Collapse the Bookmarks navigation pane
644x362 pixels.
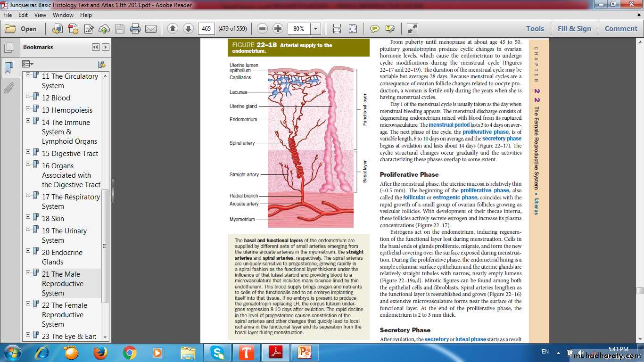96,47
